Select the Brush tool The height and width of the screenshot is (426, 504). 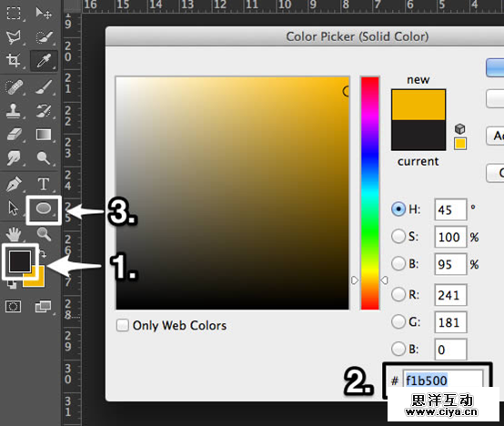(x=44, y=86)
